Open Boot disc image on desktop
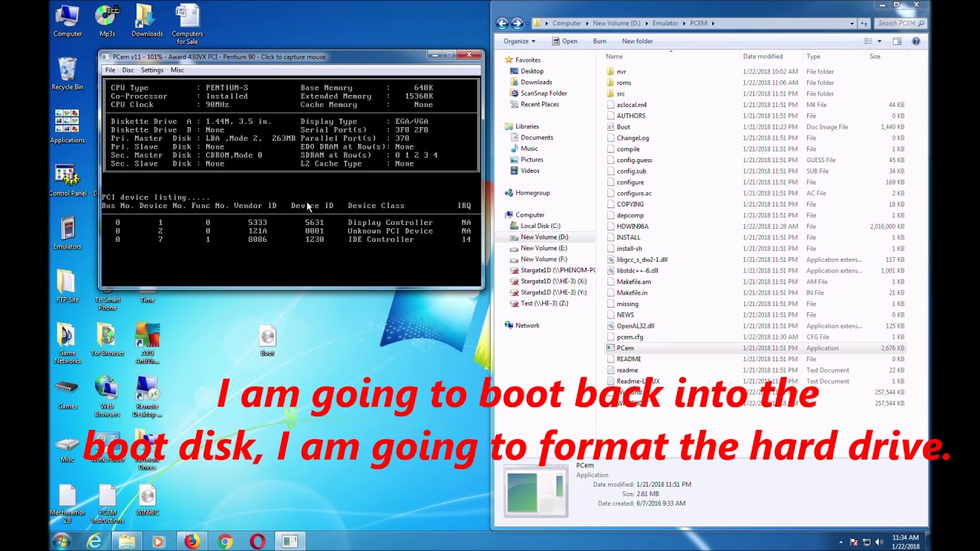 (x=267, y=341)
